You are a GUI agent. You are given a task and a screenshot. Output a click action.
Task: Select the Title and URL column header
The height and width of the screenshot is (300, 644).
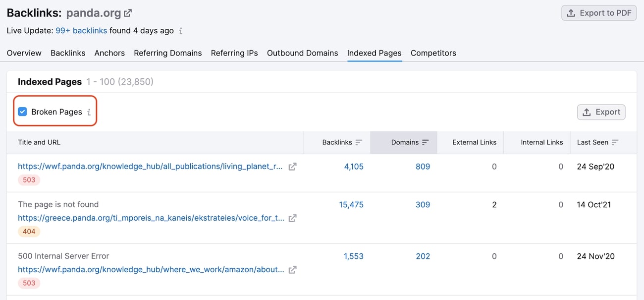point(39,142)
